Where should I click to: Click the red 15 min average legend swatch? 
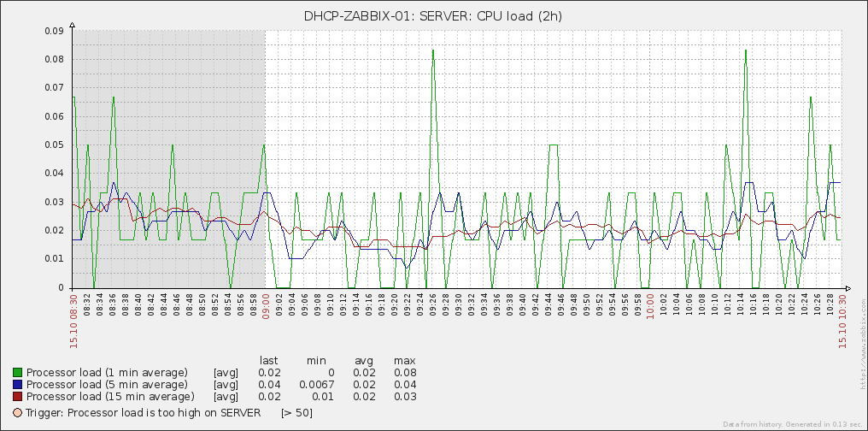(x=18, y=397)
